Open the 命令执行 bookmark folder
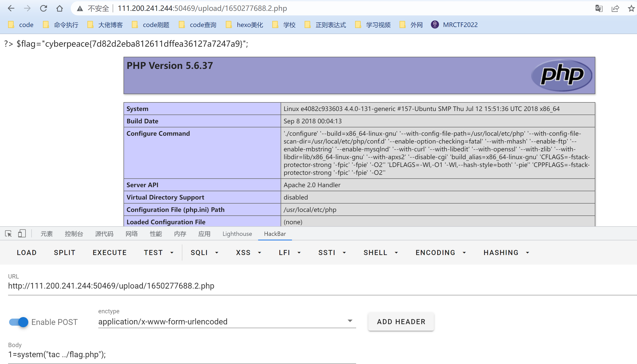The width and height of the screenshot is (637, 364). coord(61,25)
